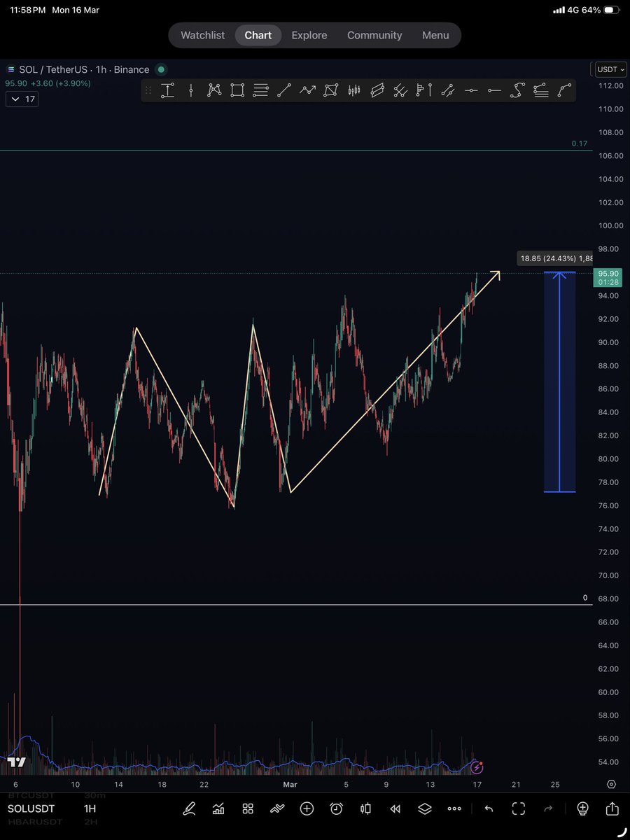Expand the indicators legend showing 17
The height and width of the screenshot is (840, 630).
pyautogui.click(x=22, y=99)
